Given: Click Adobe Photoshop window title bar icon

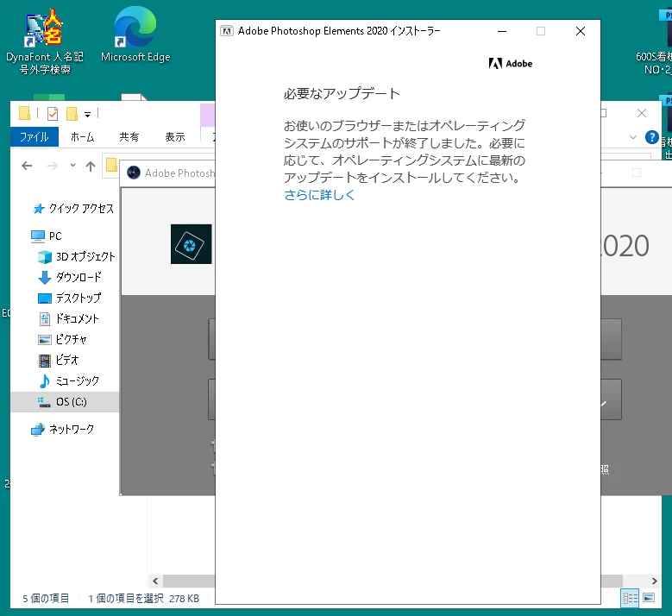Looking at the screenshot, I should (x=134, y=173).
